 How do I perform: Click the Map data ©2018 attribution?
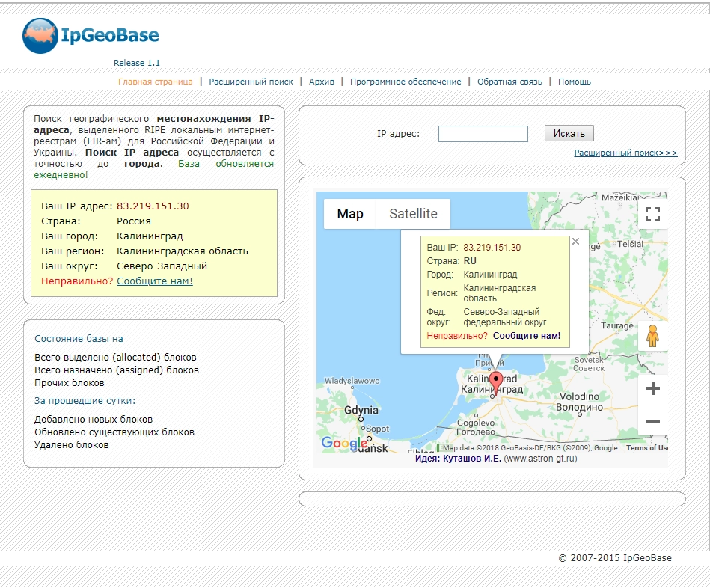tap(530, 447)
